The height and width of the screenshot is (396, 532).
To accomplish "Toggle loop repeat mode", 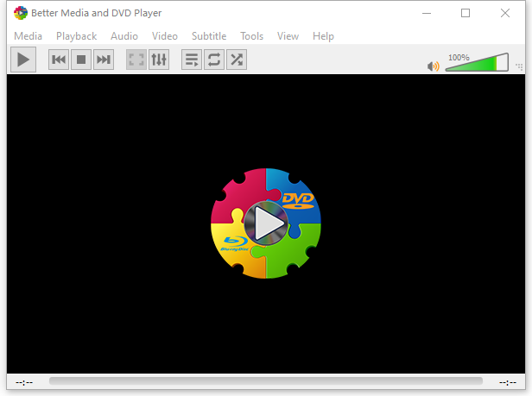I will [x=214, y=60].
